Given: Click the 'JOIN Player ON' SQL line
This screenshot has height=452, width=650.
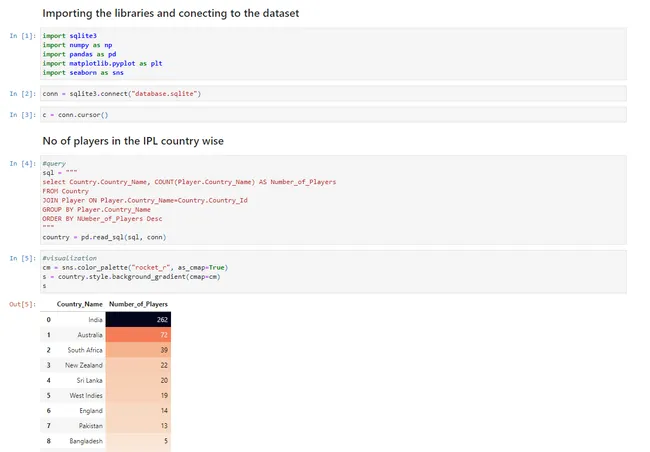Looking at the screenshot, I should tap(145, 200).
